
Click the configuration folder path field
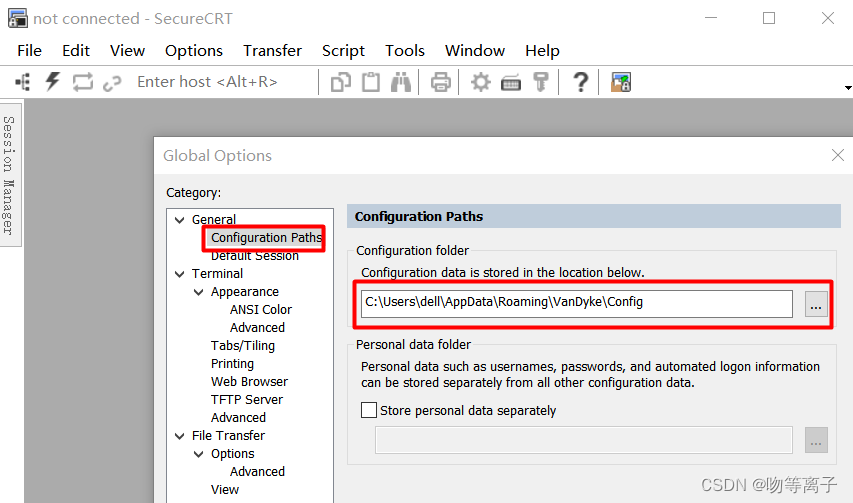pyautogui.click(x=577, y=303)
